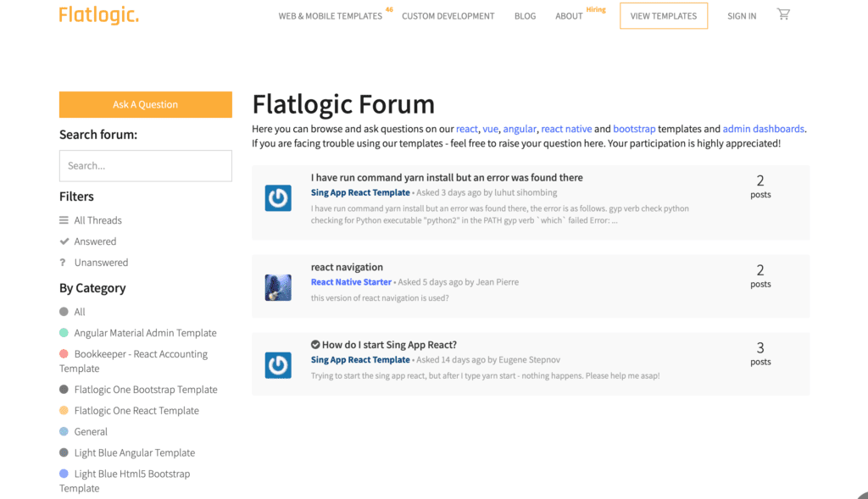Viewport: 868px width, 499px height.
Task: Follow the 'react native' link in intro
Action: click(566, 129)
